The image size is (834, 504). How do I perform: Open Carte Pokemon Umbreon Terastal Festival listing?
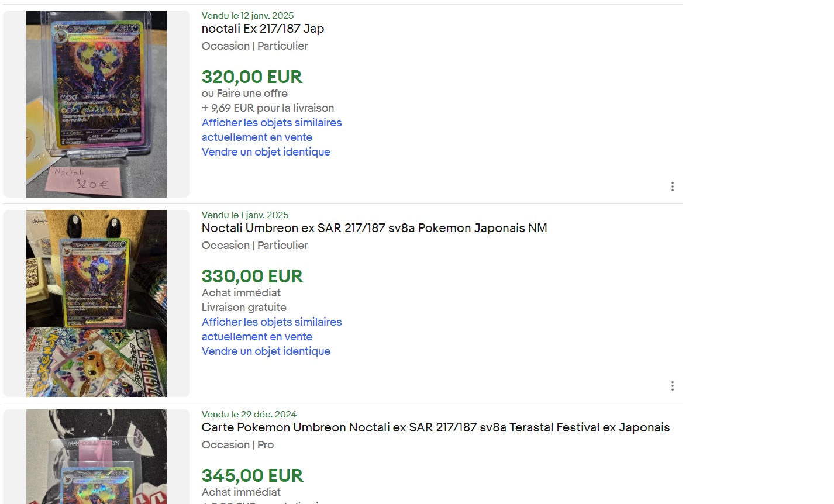tap(436, 427)
